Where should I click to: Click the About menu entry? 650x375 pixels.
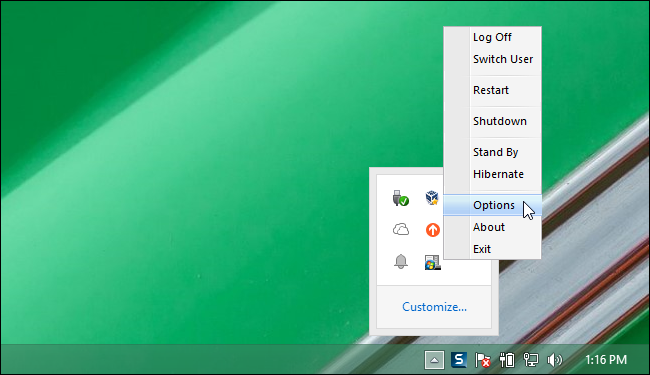[x=492, y=227]
